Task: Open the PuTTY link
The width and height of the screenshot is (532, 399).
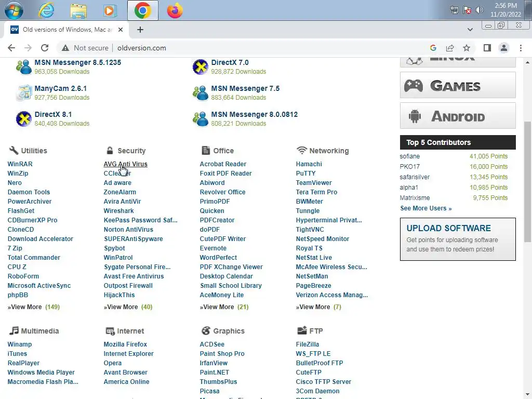Action: 305,174
